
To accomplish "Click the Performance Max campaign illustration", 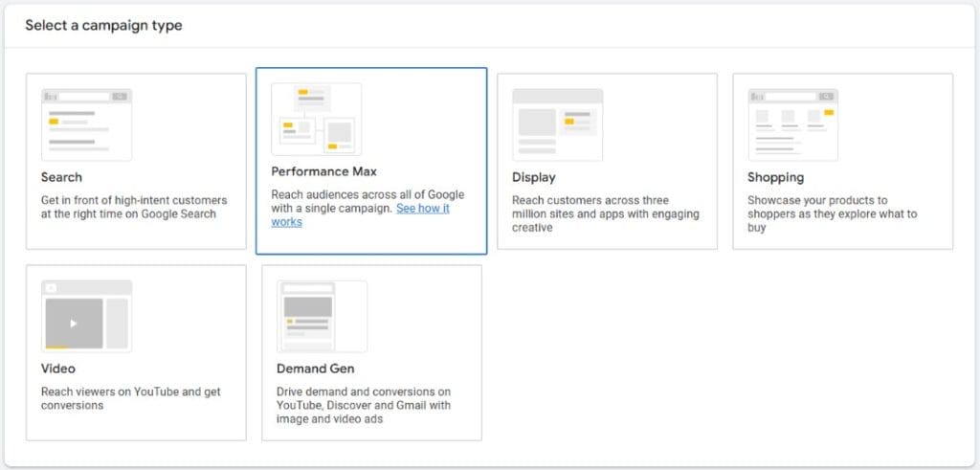I will point(316,119).
